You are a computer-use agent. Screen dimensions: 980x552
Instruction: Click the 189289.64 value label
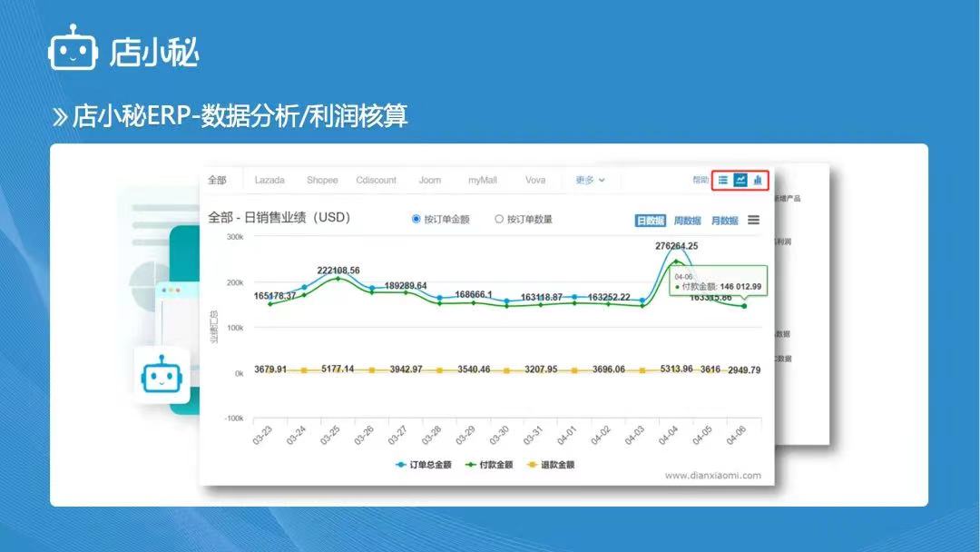[406, 286]
